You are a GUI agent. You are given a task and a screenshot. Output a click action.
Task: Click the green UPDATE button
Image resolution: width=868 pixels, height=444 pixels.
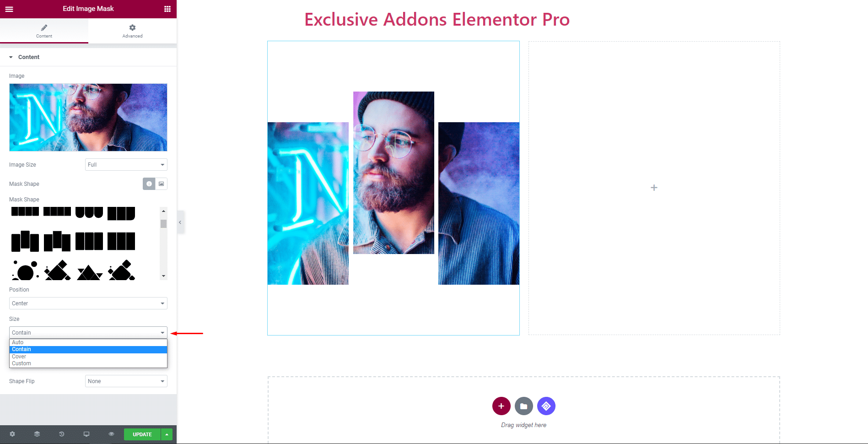(142, 434)
